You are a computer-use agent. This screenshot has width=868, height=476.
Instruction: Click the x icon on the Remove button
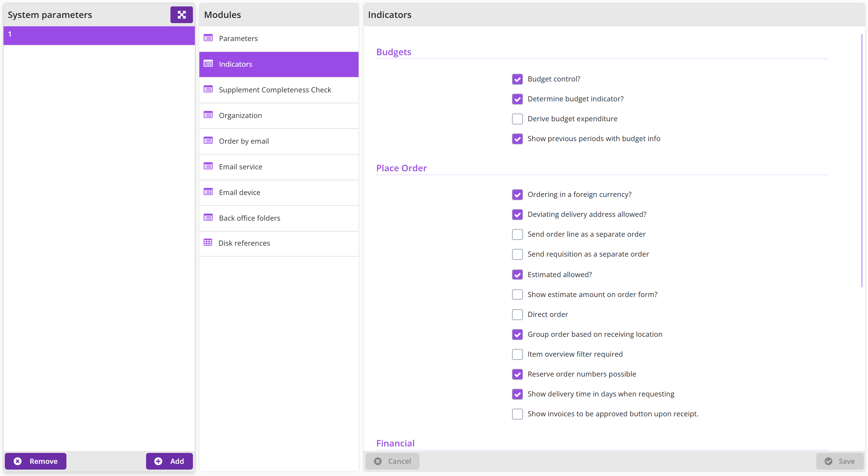(x=18, y=461)
